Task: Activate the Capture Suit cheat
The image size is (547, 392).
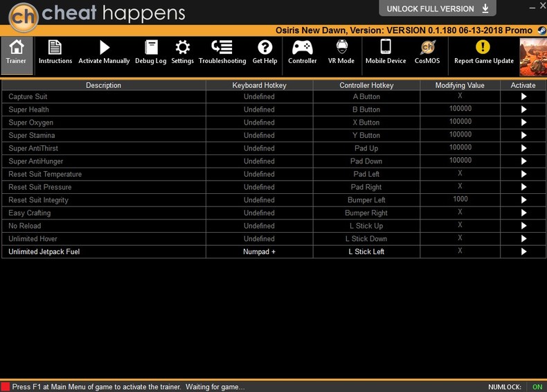Action: coord(523,97)
